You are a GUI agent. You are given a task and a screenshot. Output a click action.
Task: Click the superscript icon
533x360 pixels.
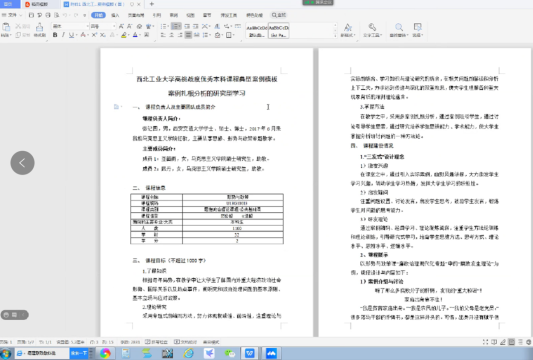94,35
